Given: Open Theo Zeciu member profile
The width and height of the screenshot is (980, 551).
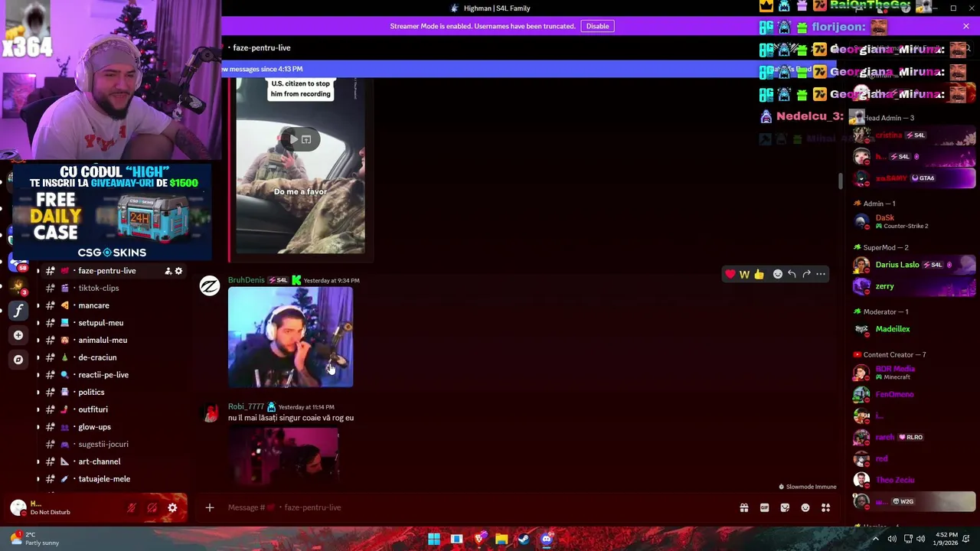Looking at the screenshot, I should 913,480.
